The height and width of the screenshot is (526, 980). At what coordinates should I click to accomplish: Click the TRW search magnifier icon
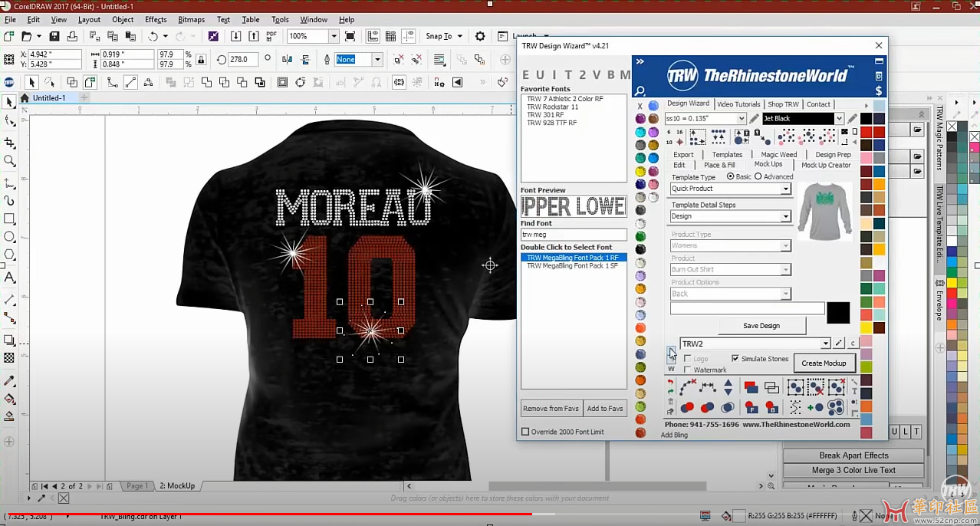pyautogui.click(x=640, y=91)
